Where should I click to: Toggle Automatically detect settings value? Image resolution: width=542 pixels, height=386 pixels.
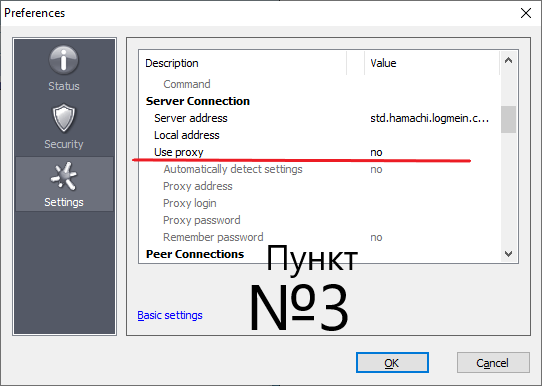click(376, 169)
